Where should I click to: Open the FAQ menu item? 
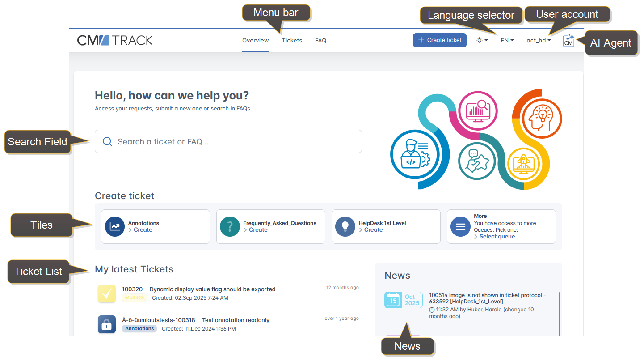coord(321,40)
